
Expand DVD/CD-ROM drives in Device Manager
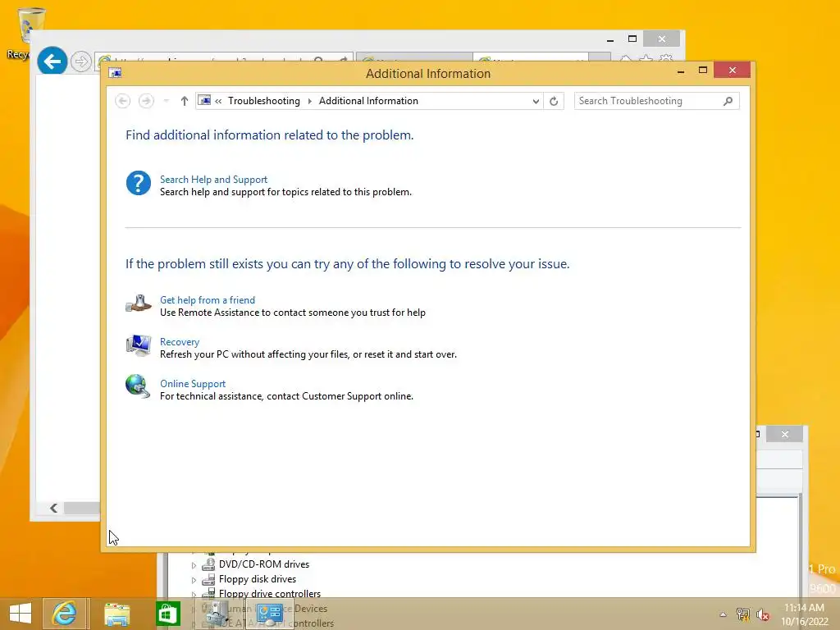click(x=194, y=564)
